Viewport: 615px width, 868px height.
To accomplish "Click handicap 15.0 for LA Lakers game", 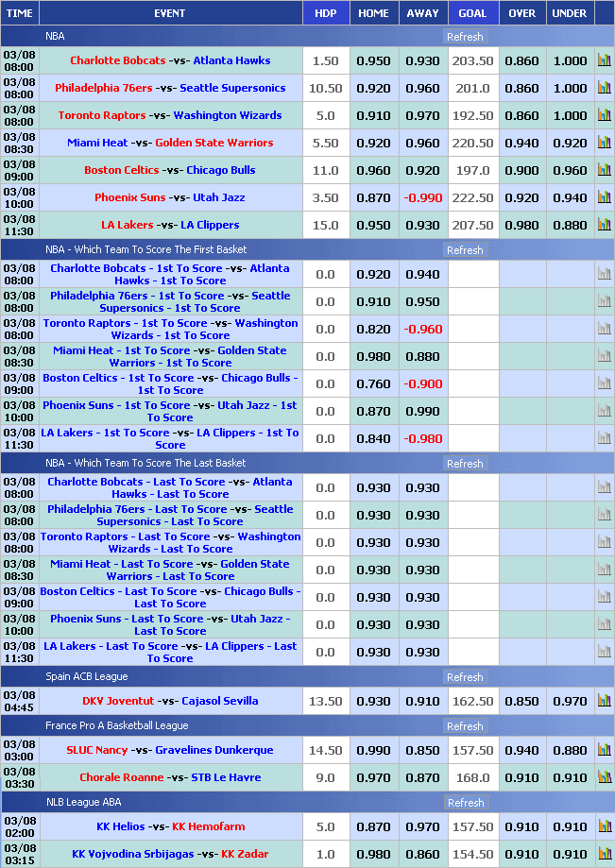I will click(x=326, y=226).
